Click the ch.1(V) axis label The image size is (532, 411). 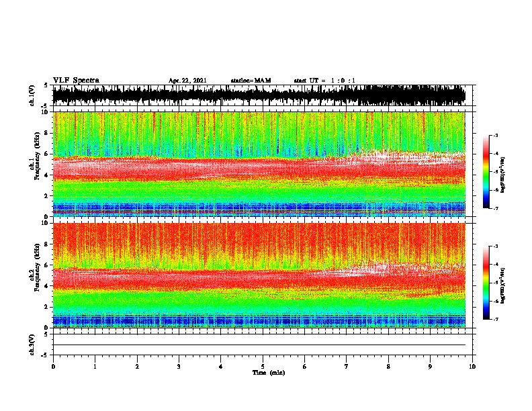pyautogui.click(x=32, y=95)
